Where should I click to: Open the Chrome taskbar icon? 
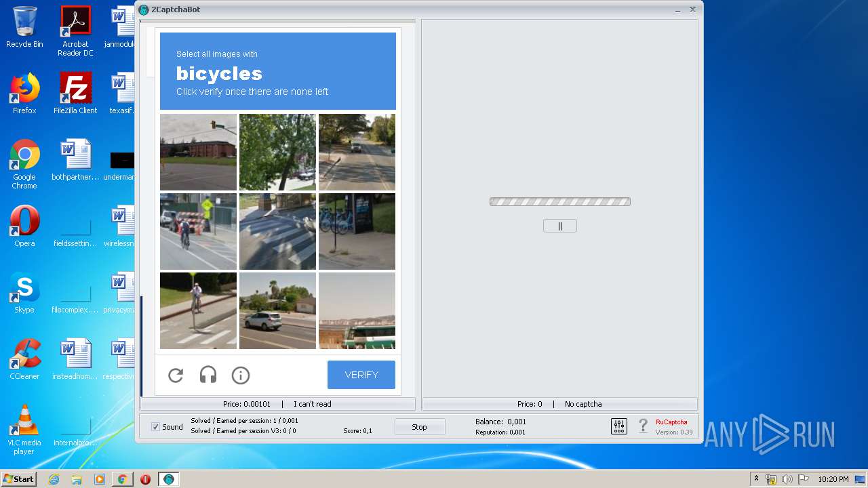[122, 479]
